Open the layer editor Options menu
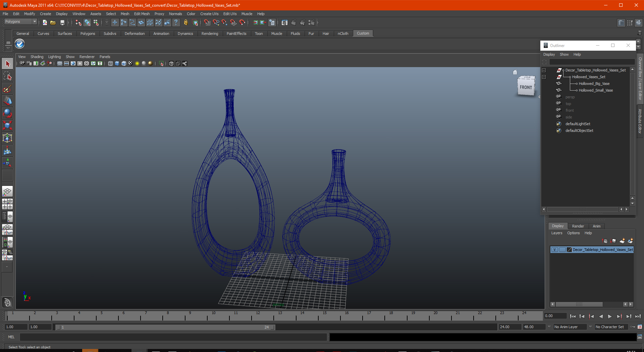Screen dimensions: 644x352 [573, 233]
